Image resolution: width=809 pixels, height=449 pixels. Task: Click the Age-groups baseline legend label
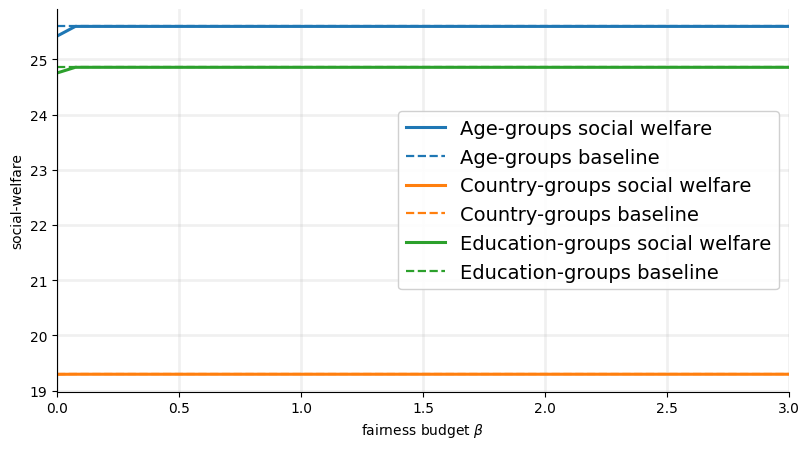[x=559, y=158]
